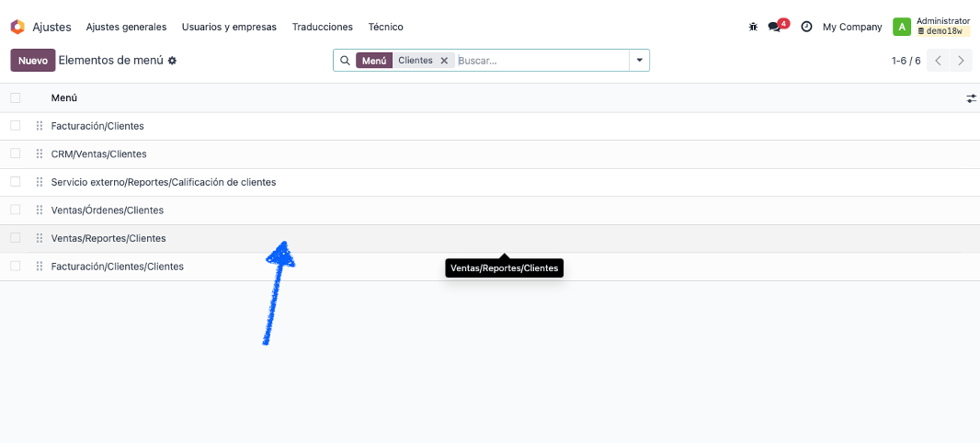
Task: Open the Ventas/Órdenes/Clientes record
Action: 108,210
